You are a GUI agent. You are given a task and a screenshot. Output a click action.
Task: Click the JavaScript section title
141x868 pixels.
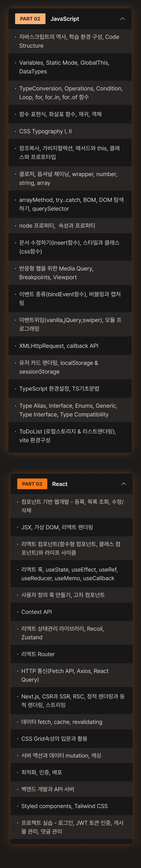tap(65, 19)
